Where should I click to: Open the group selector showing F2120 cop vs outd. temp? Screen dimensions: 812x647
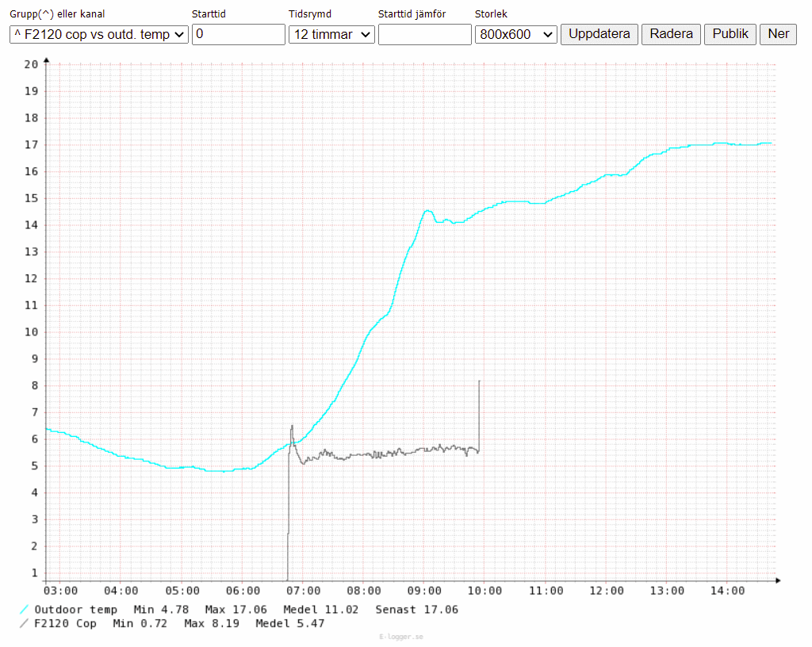(98, 34)
